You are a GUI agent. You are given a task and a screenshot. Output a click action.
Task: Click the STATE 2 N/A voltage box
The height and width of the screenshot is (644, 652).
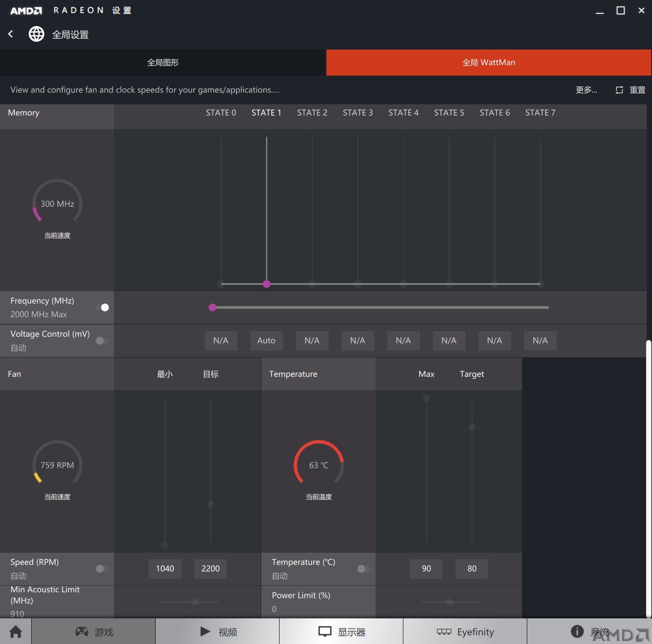pos(312,341)
